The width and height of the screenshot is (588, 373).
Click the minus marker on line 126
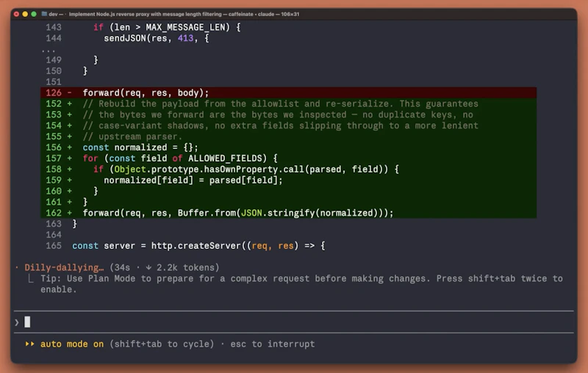click(69, 93)
